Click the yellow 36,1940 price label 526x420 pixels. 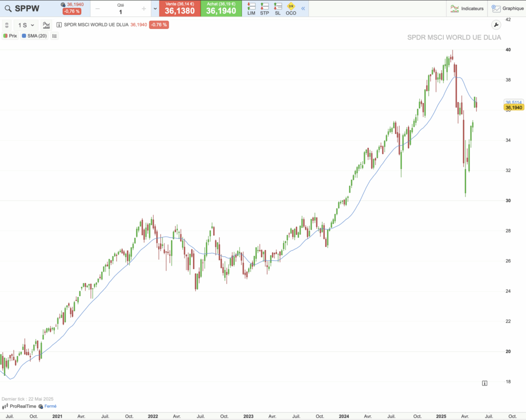pos(514,108)
